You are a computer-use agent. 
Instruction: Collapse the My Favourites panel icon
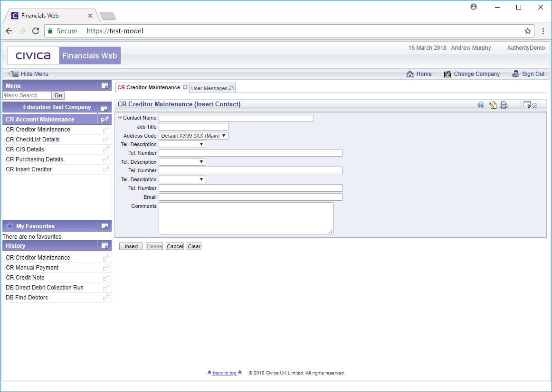click(105, 226)
